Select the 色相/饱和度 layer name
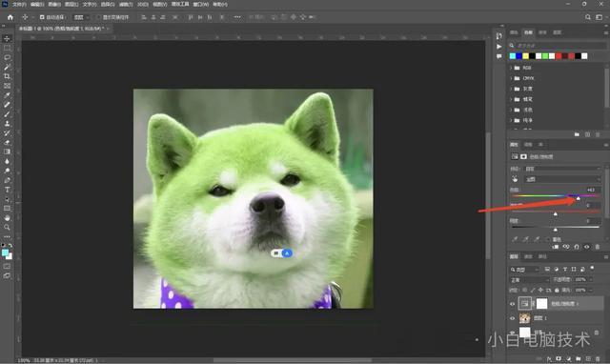The height and width of the screenshot is (364, 610). (564, 304)
